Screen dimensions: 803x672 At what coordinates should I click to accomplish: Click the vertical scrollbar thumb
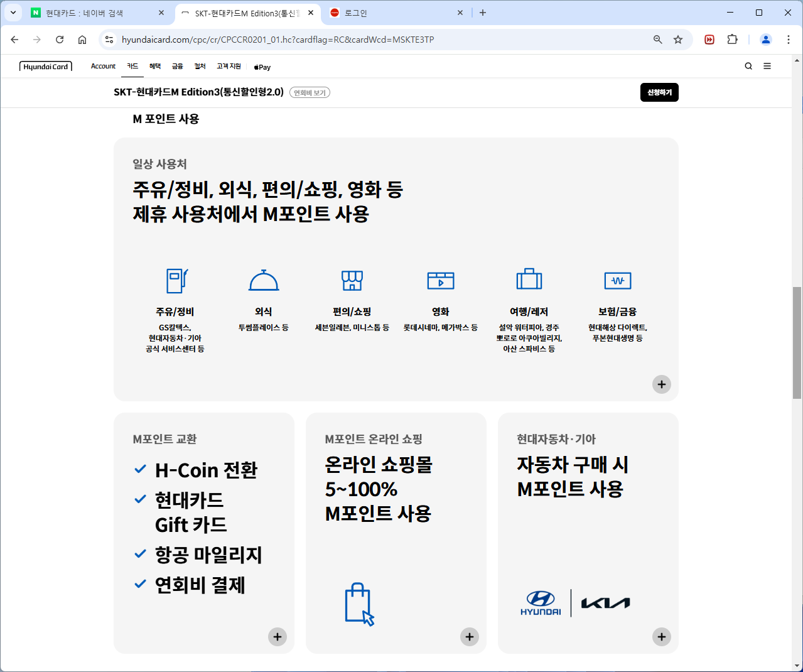click(x=797, y=343)
